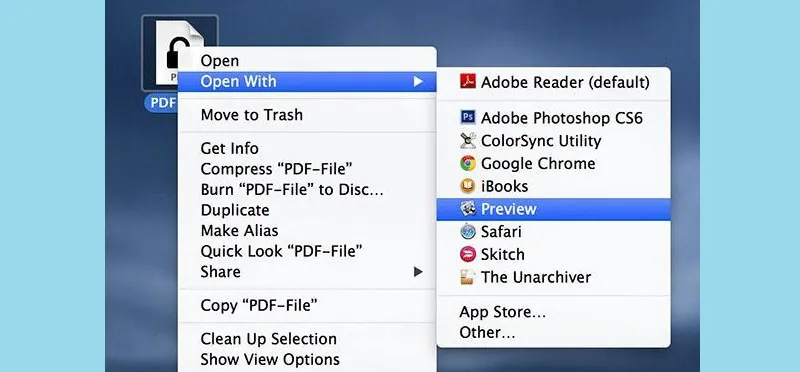
Task: Choose Open from the context menu
Action: click(307, 61)
